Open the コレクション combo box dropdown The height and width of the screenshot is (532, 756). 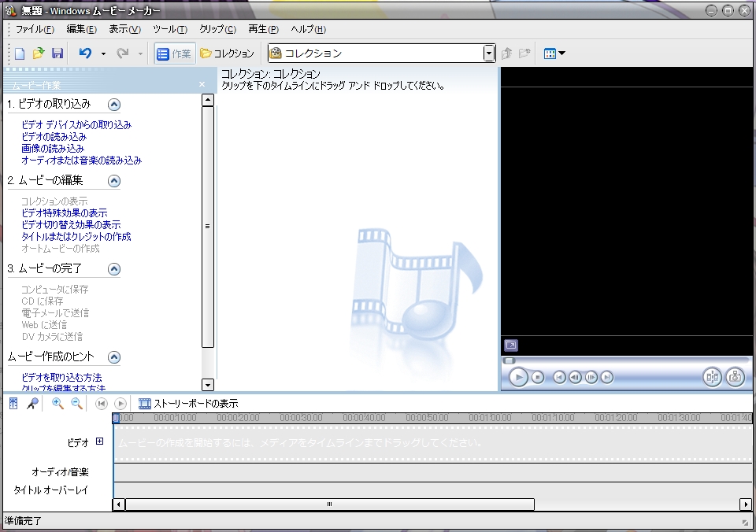tap(489, 53)
